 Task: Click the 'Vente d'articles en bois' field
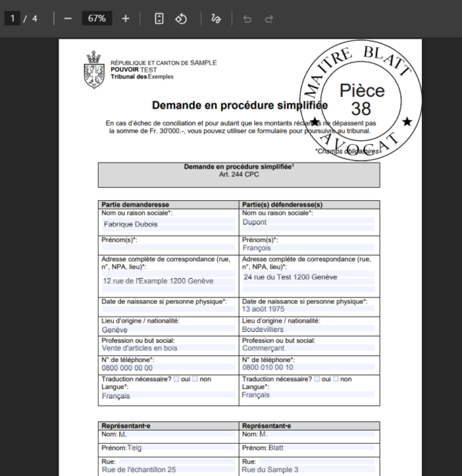[x=168, y=348]
